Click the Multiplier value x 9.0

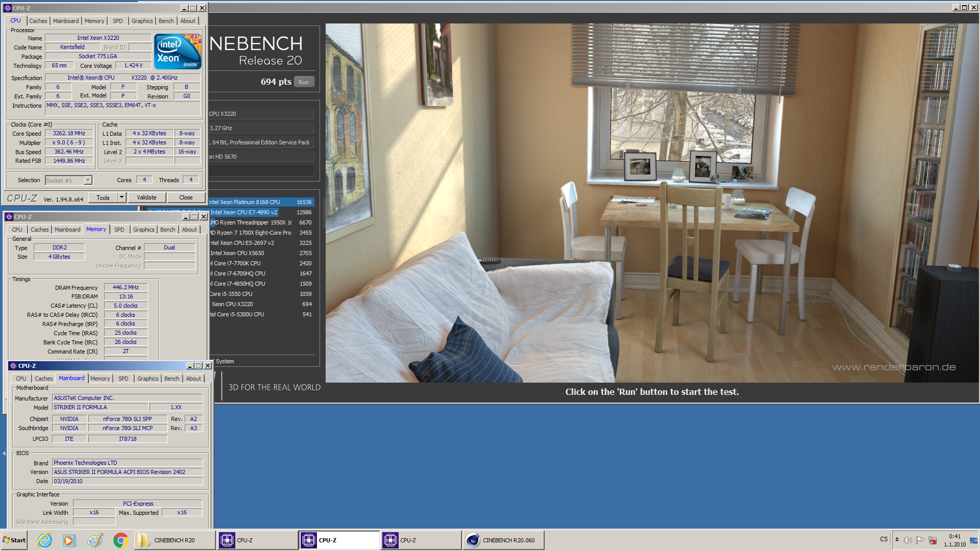(69, 142)
